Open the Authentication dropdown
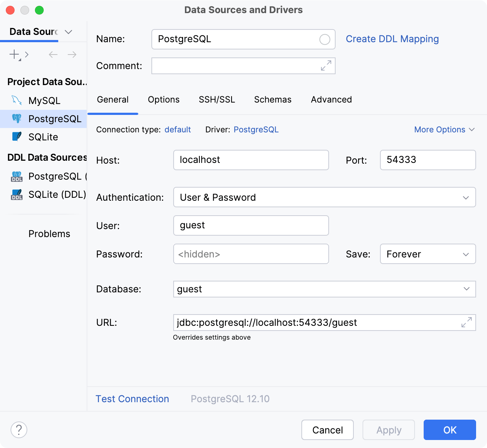The width and height of the screenshot is (487, 448). [x=466, y=197]
